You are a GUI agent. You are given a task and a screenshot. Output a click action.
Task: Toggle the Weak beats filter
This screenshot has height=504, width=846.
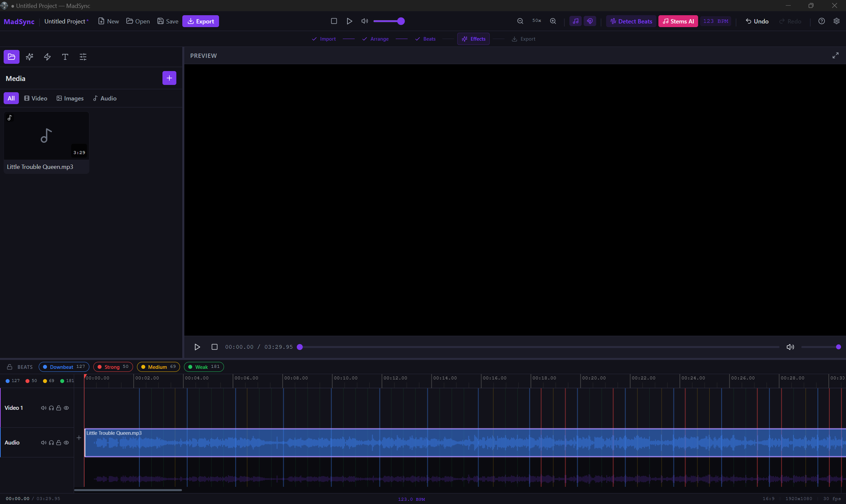(203, 367)
